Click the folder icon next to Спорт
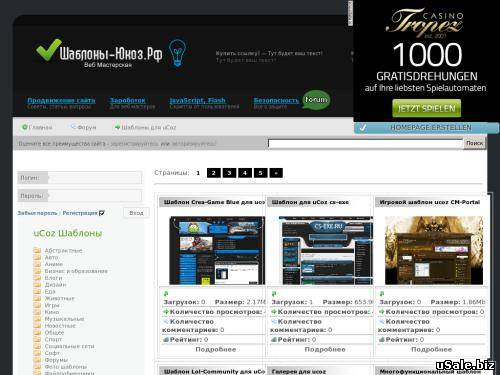The height and width of the screenshot is (375, 500). [37, 339]
